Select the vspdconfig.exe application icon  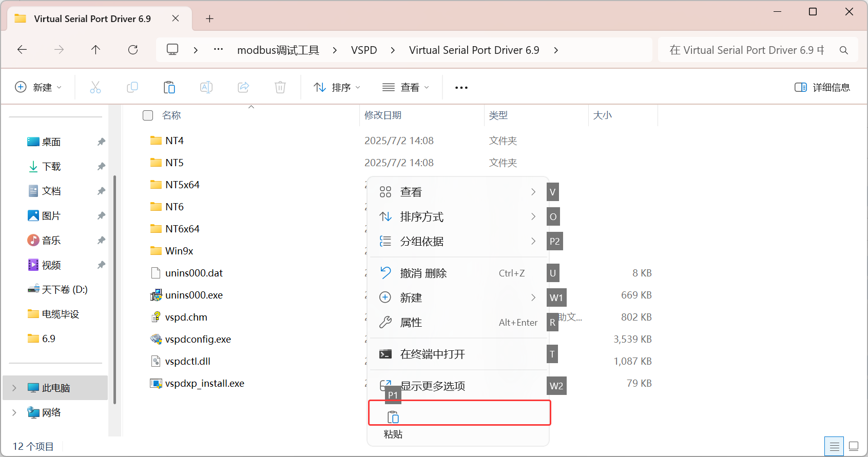[x=156, y=339]
